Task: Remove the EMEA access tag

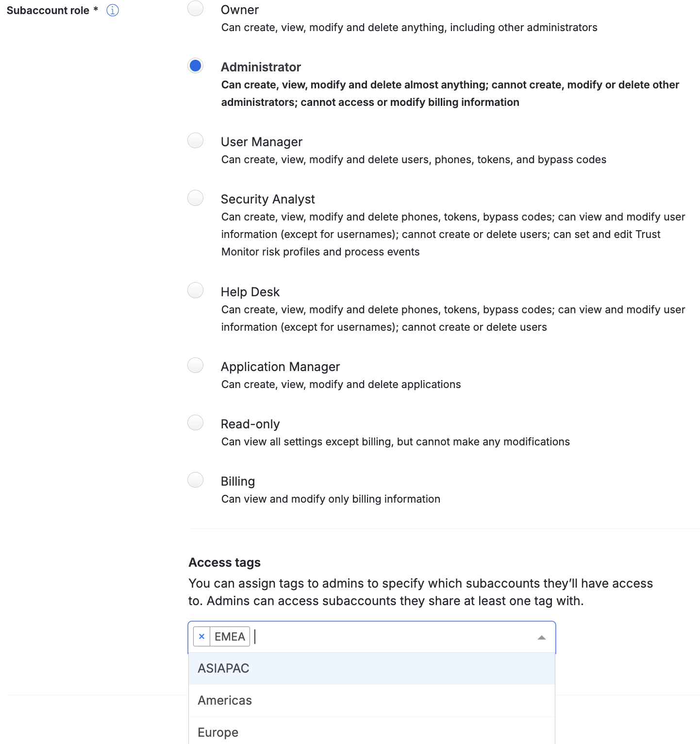Action: click(202, 636)
